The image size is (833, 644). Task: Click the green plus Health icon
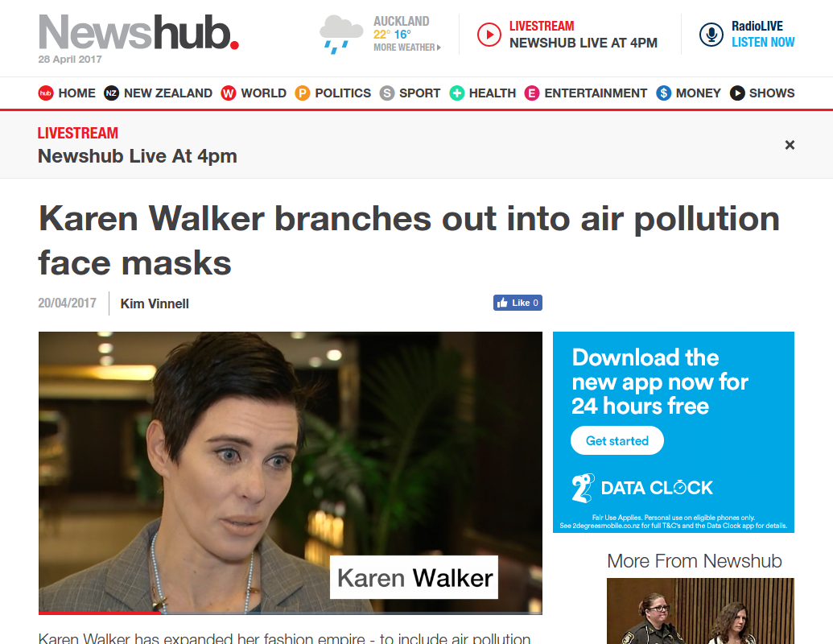tap(457, 93)
